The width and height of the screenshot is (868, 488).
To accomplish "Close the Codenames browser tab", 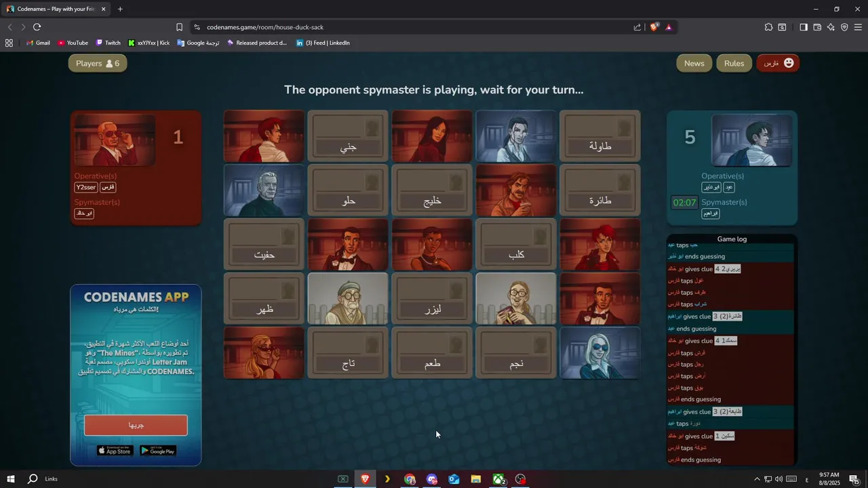I will coord(103,9).
